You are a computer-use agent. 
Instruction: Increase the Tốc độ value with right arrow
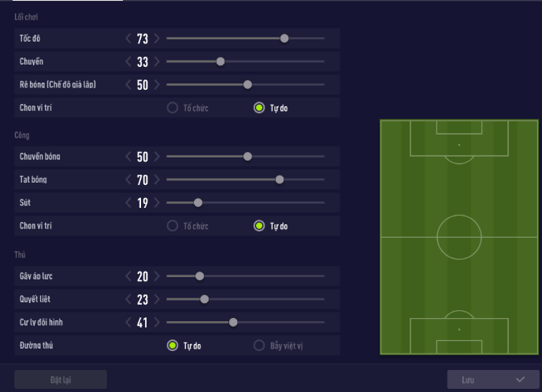click(157, 38)
